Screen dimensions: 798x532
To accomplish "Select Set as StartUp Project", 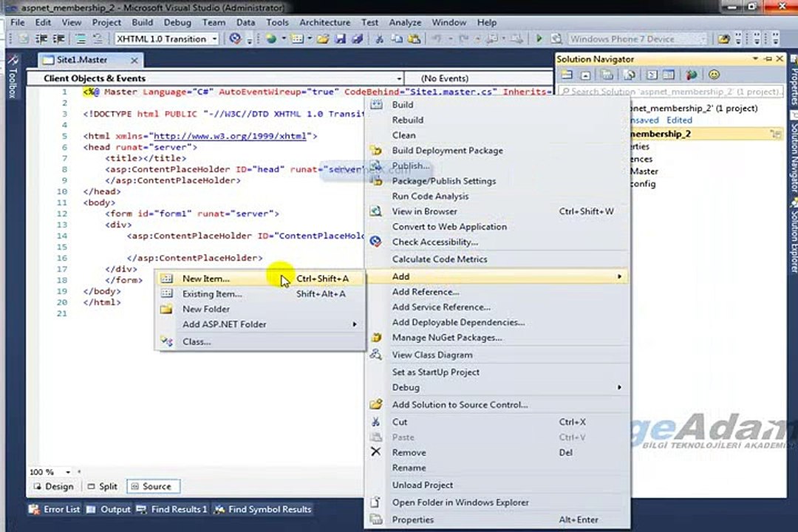I will pos(498,372).
